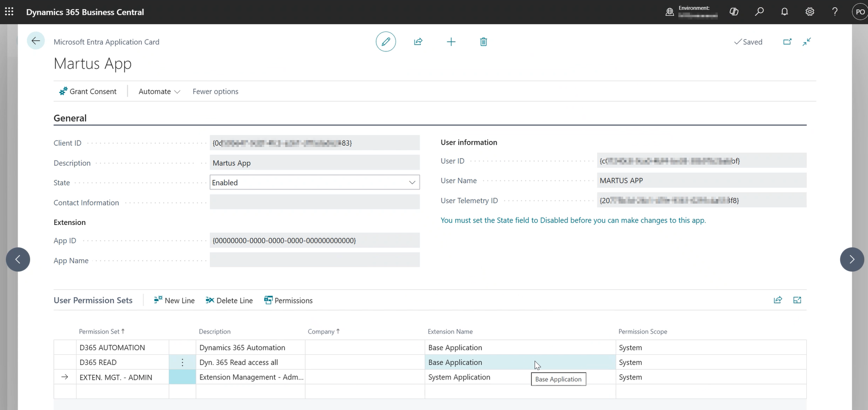
Task: Click the User Telemetry ID field
Action: point(702,200)
